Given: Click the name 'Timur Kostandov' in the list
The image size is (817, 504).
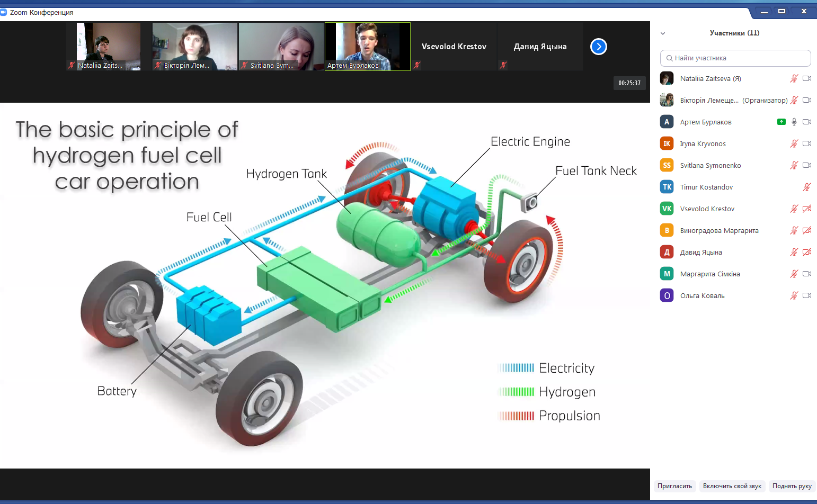Looking at the screenshot, I should pyautogui.click(x=706, y=187).
